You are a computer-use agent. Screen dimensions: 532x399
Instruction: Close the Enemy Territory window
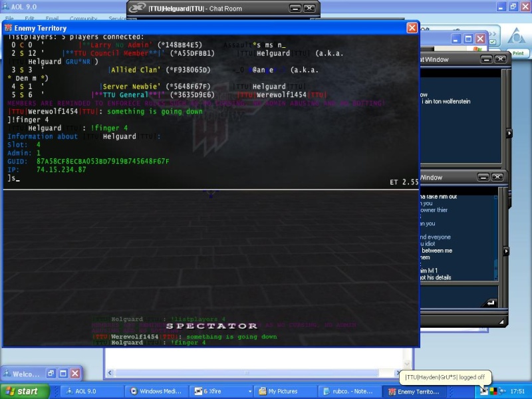pos(412,28)
